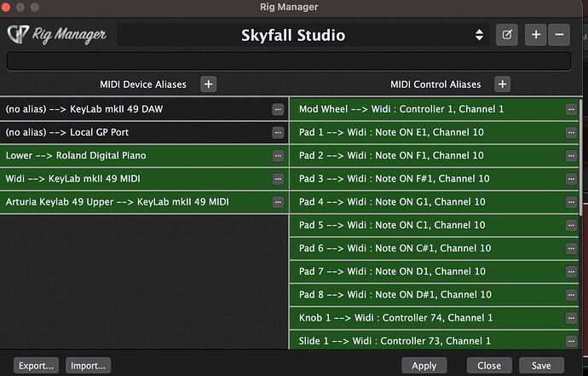Add a new rig with plus button

pyautogui.click(x=536, y=35)
